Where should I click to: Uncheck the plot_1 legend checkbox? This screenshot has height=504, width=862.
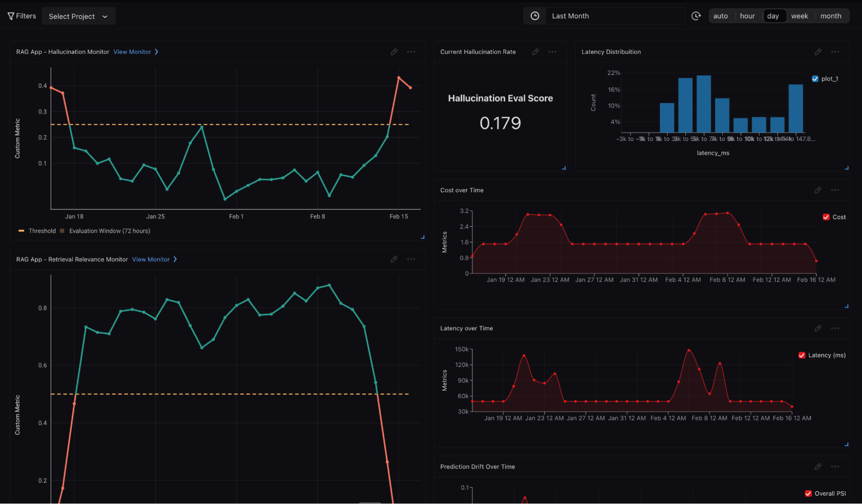[815, 79]
